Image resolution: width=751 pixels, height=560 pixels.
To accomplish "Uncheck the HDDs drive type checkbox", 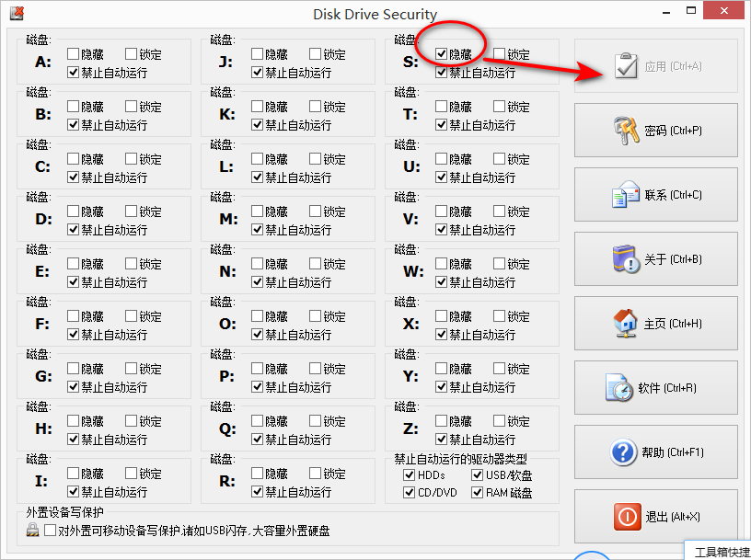I will click(x=409, y=474).
